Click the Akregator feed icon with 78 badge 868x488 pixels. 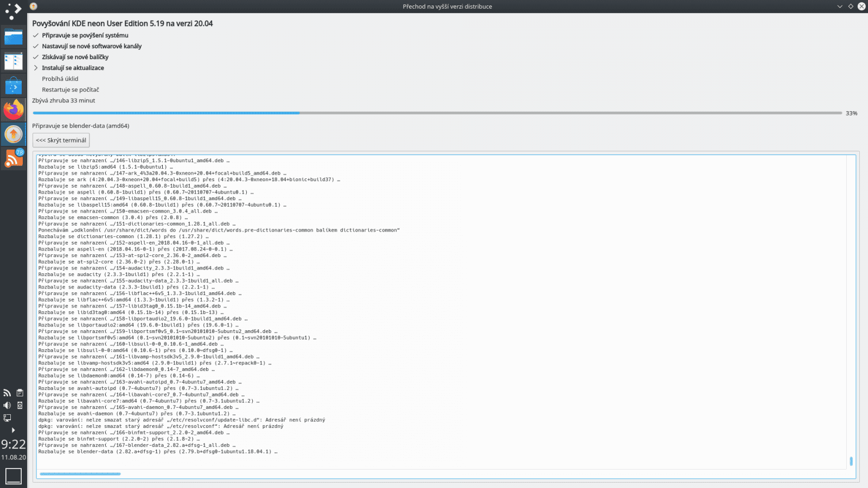tap(14, 158)
